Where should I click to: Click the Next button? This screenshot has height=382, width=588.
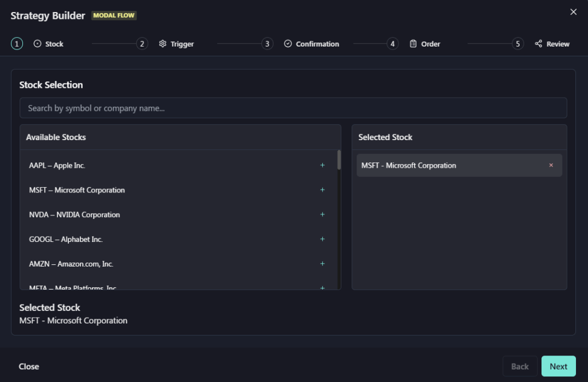558,366
